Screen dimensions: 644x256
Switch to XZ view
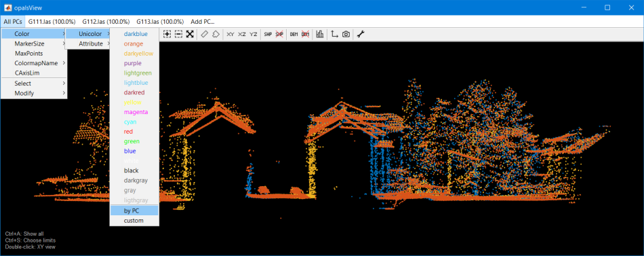click(242, 34)
